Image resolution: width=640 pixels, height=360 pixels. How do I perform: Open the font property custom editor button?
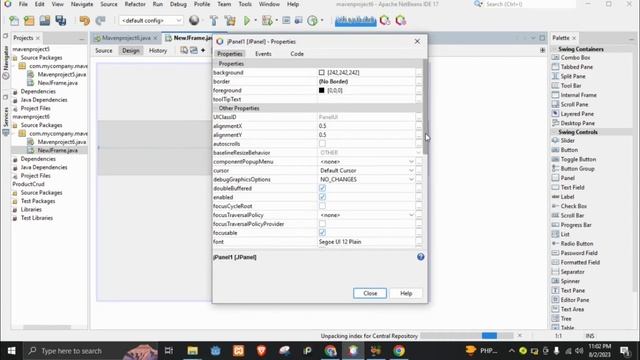[x=419, y=242]
